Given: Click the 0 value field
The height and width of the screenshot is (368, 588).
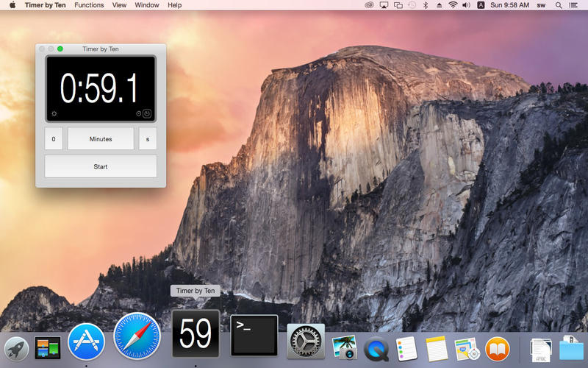Looking at the screenshot, I should tap(54, 138).
